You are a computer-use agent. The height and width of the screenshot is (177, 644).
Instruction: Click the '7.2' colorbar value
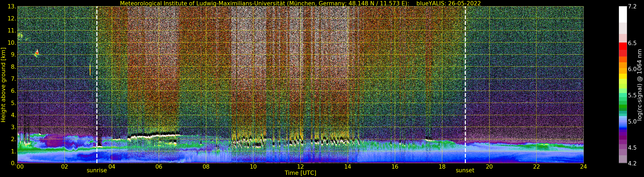pos(632,6)
